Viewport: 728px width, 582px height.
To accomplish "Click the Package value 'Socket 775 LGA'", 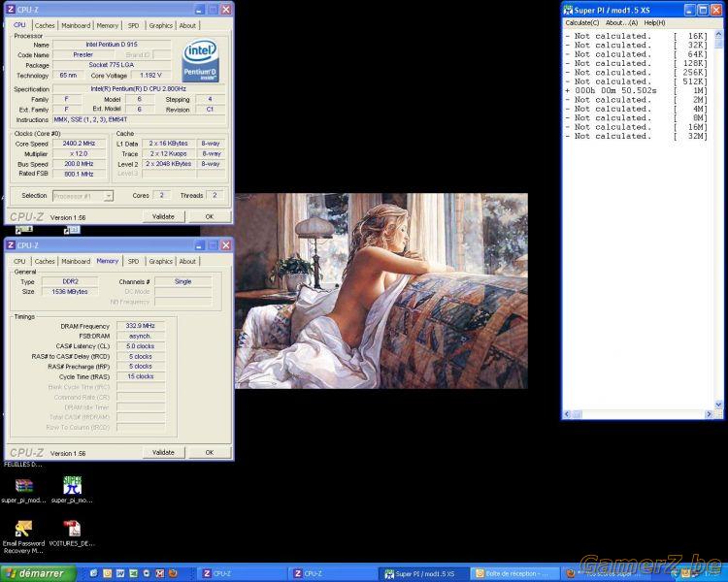I will point(112,65).
